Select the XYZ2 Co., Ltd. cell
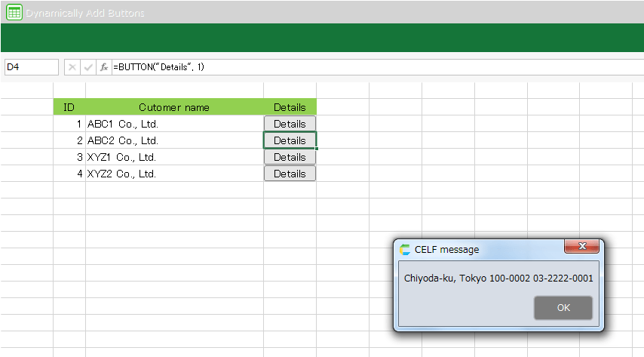This screenshot has width=644, height=357. 174,174
